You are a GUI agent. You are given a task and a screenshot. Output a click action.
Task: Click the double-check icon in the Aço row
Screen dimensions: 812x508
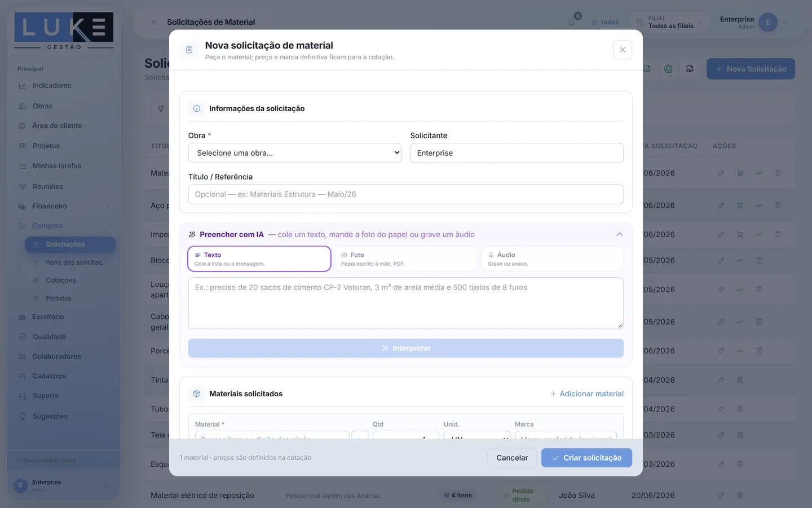pyautogui.click(x=759, y=205)
